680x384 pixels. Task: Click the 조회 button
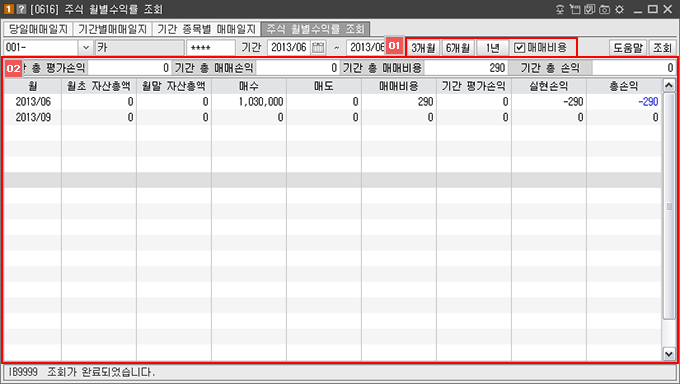click(x=662, y=47)
